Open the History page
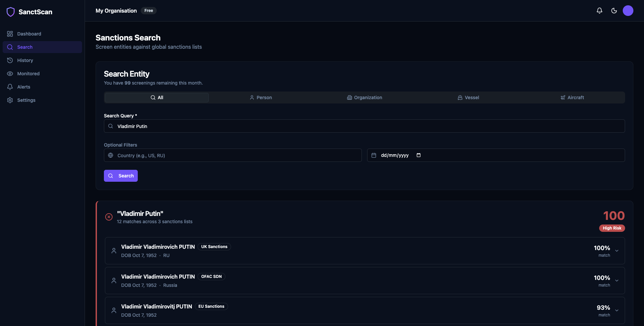Screen dimensions: 644x326 42,60
